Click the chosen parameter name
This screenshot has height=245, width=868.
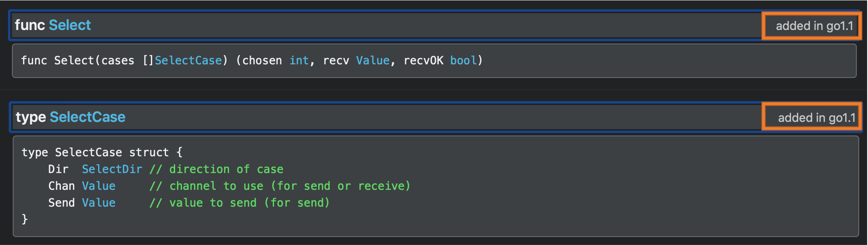(x=262, y=60)
